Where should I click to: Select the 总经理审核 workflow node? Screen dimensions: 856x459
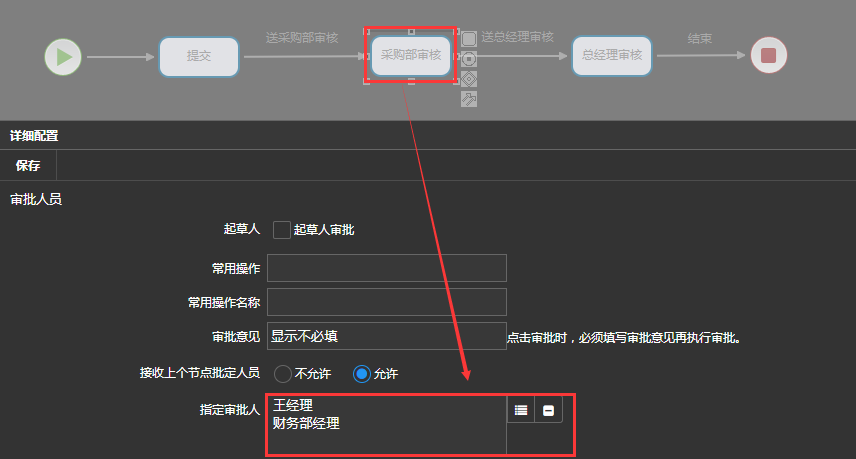(611, 56)
